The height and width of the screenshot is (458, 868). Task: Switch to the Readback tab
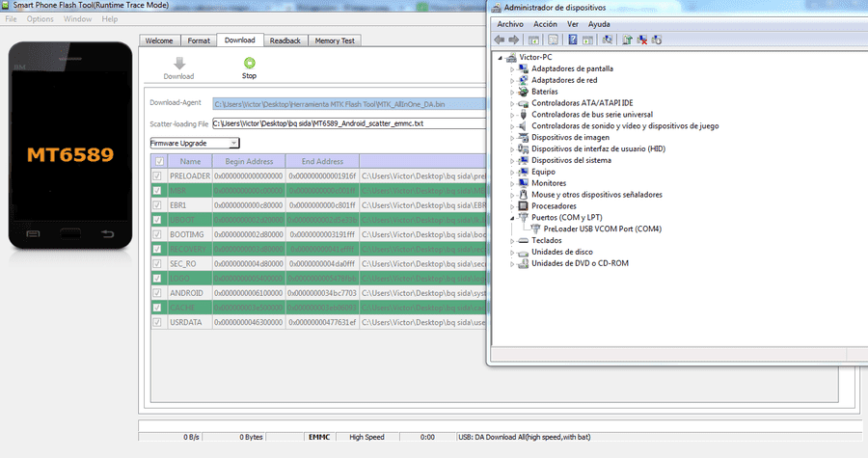(x=285, y=40)
